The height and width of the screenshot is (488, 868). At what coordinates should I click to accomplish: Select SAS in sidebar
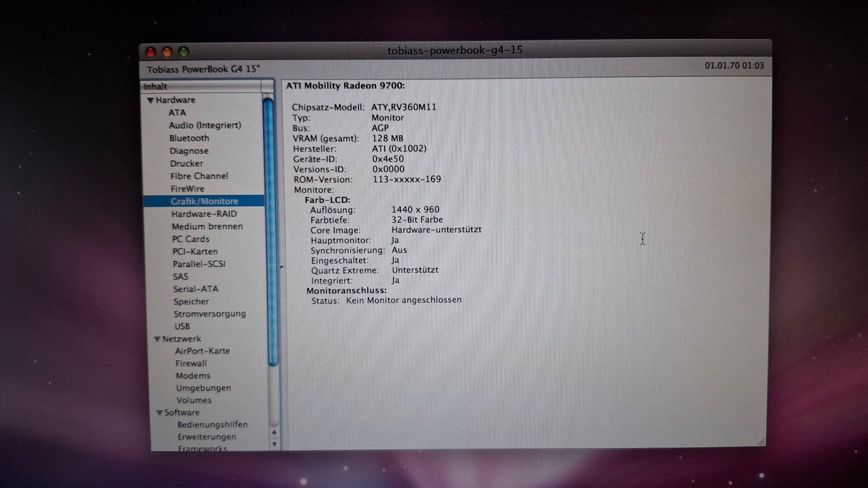[x=181, y=276]
